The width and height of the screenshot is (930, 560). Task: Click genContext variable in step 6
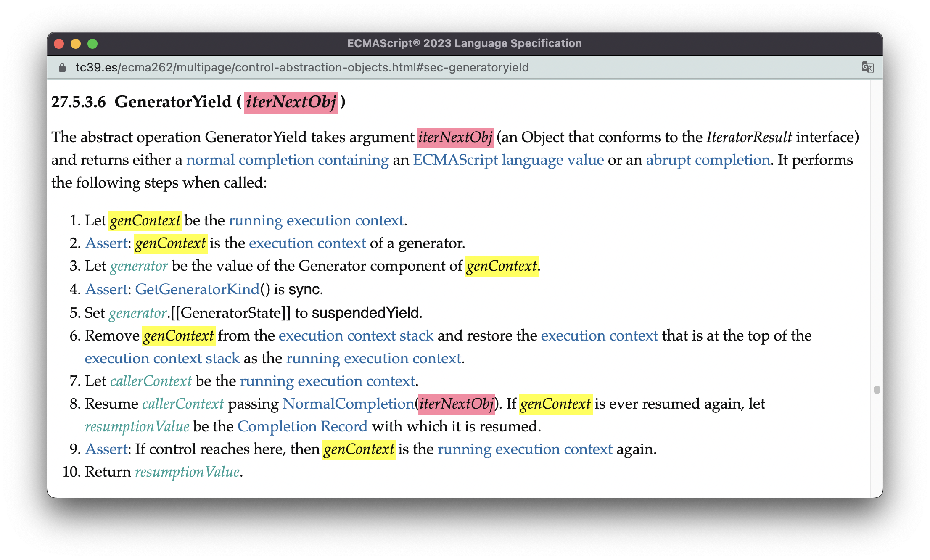pyautogui.click(x=179, y=336)
